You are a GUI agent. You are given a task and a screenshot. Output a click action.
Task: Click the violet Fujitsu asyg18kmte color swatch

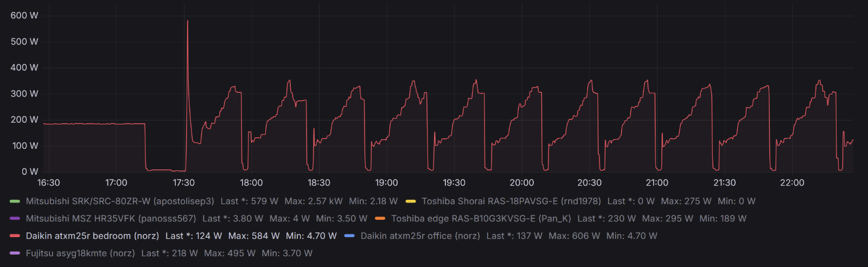click(15, 253)
